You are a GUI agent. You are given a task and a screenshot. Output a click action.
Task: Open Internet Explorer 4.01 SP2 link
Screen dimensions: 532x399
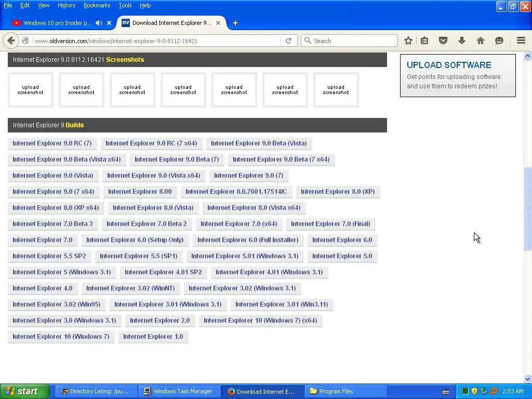[x=163, y=272]
